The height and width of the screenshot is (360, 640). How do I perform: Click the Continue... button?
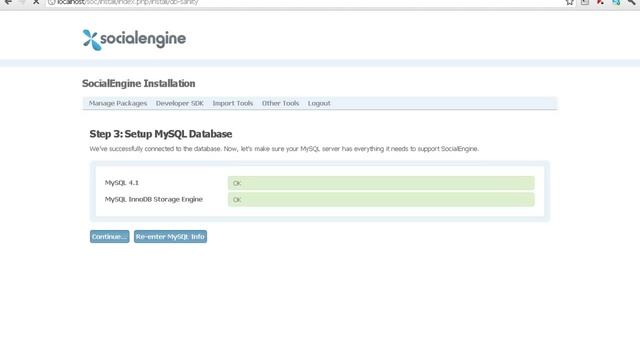109,237
